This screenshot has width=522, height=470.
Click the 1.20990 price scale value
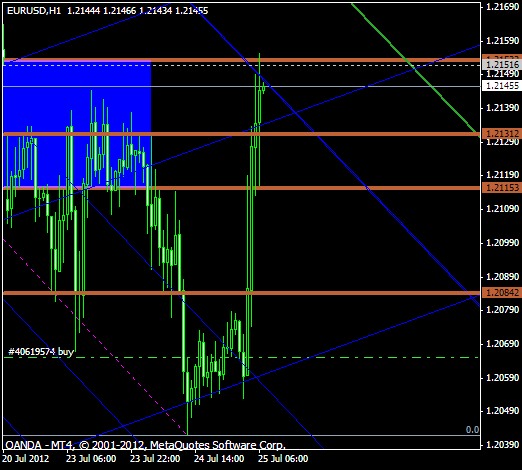tap(502, 243)
